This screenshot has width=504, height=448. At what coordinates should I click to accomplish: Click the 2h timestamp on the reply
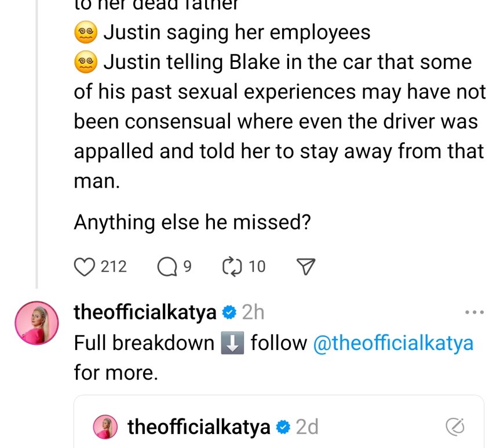pos(253,313)
